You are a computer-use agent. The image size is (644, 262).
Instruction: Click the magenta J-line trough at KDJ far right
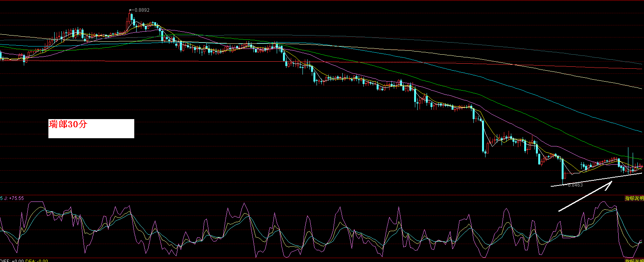pos(628,256)
